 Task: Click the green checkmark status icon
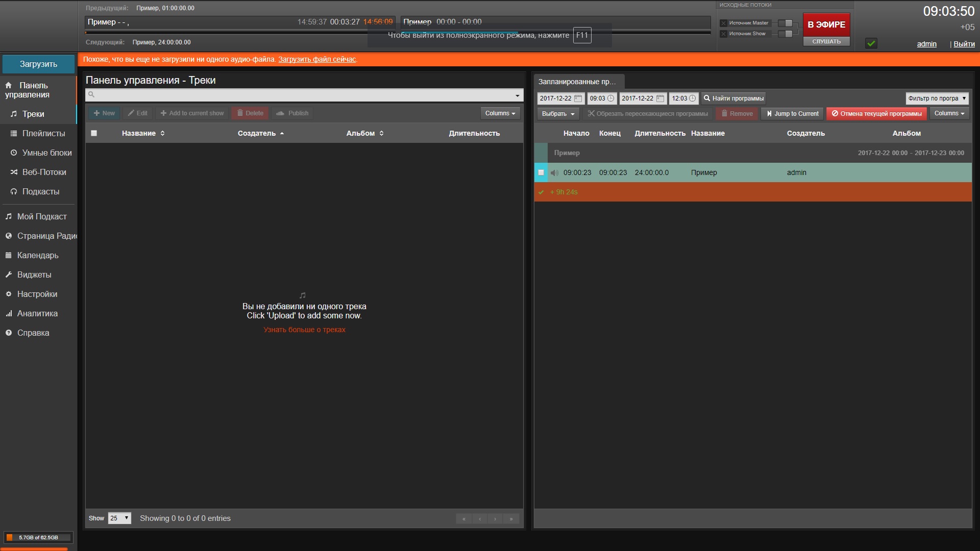coord(871,43)
